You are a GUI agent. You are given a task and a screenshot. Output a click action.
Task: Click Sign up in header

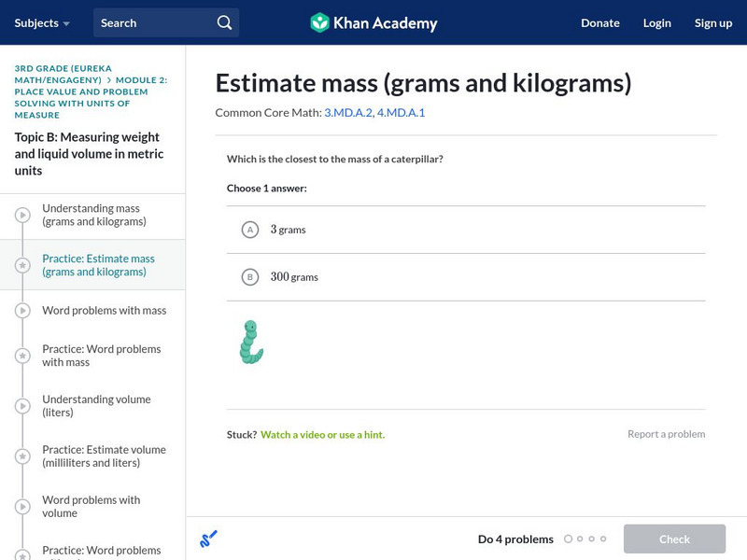[x=713, y=22]
